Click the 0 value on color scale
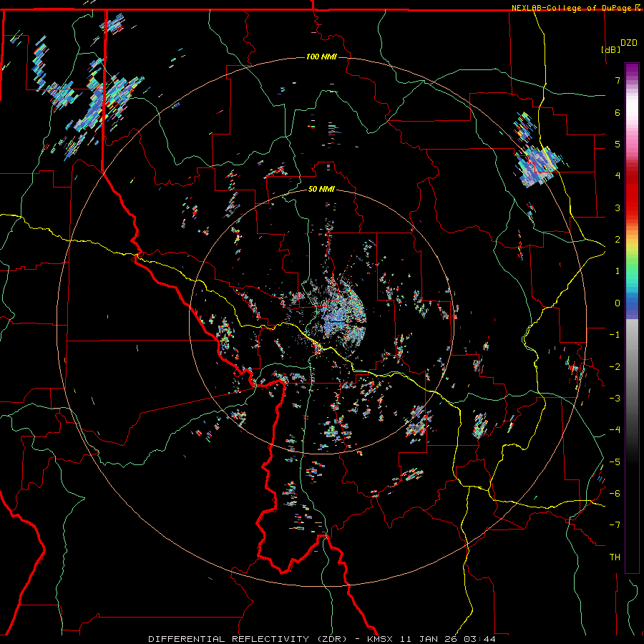 (618, 303)
